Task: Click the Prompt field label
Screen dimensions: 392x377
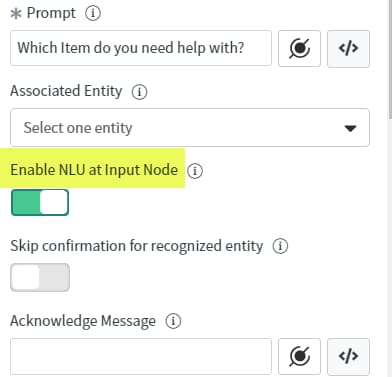Action: coord(51,13)
